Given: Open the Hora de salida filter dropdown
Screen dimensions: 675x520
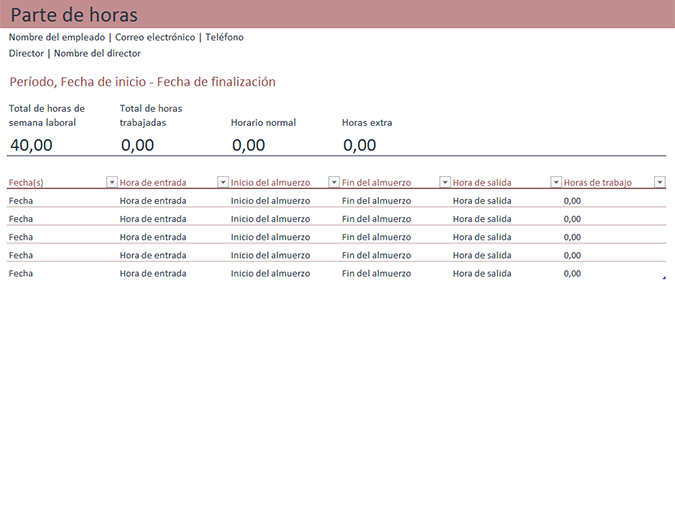Looking at the screenshot, I should click(556, 182).
